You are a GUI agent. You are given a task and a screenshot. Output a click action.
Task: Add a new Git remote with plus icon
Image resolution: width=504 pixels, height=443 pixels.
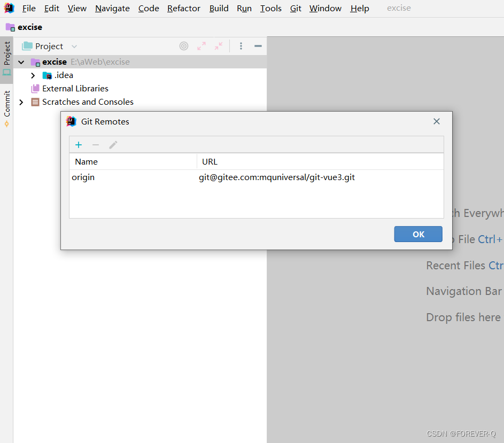(79, 144)
